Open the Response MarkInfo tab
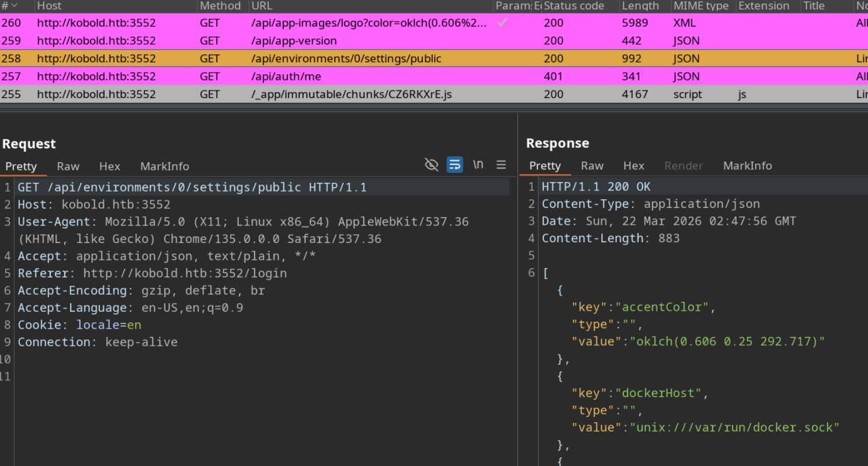Screen dimensions: 868x466 click(x=748, y=166)
